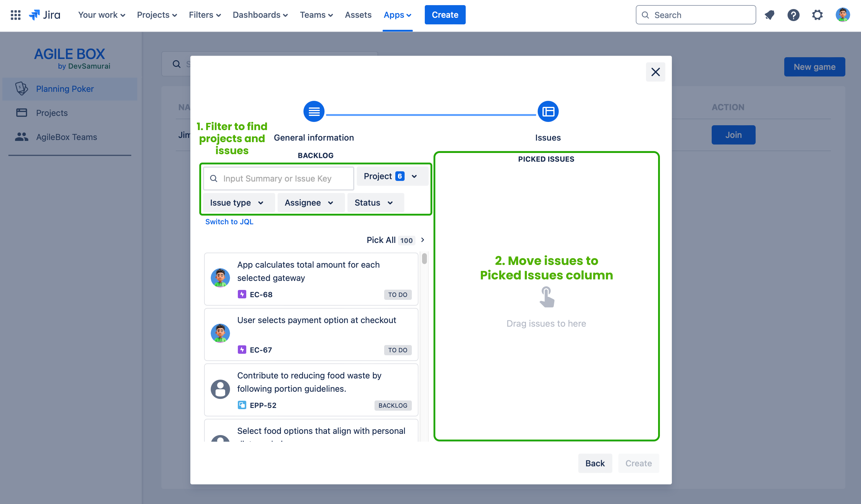Click the Switch to JQL link
The width and height of the screenshot is (861, 504).
(x=229, y=221)
